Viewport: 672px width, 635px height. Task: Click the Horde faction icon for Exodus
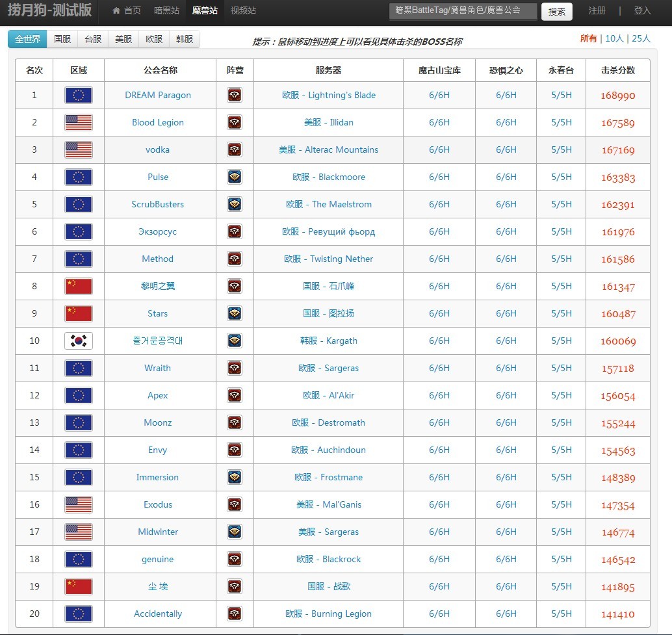coord(235,505)
